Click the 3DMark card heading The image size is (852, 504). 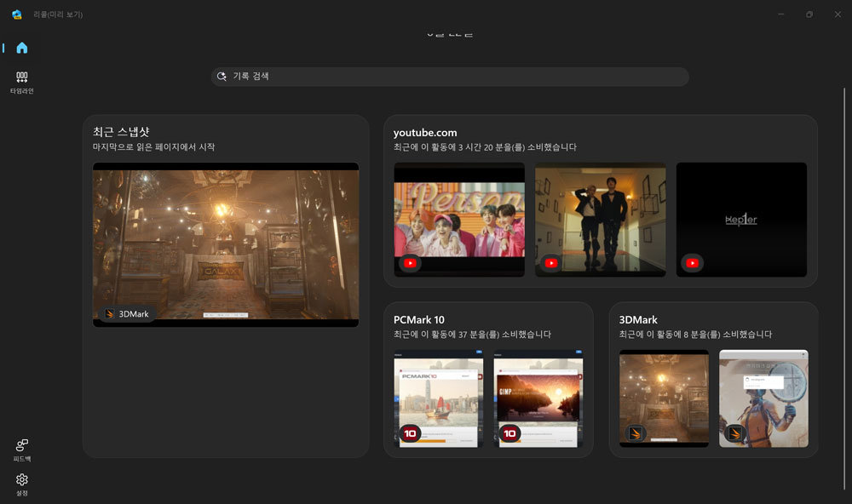point(638,320)
